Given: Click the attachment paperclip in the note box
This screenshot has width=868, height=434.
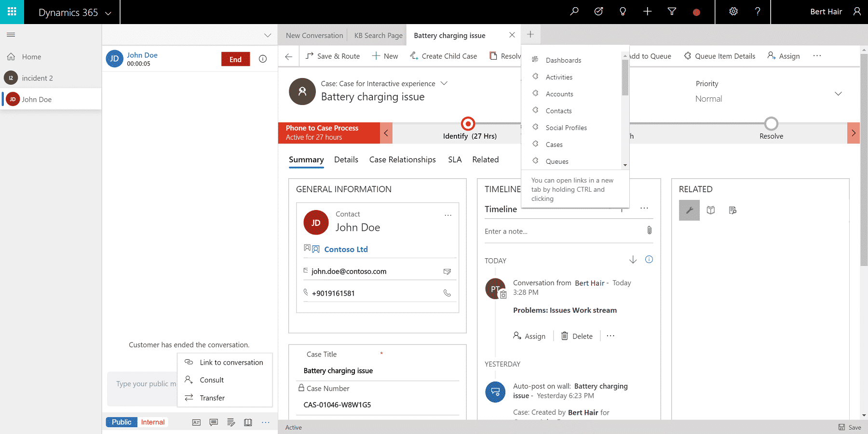Looking at the screenshot, I should 649,230.
